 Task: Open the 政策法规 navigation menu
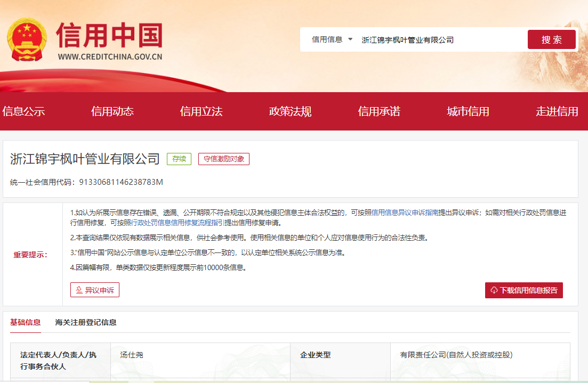point(290,111)
